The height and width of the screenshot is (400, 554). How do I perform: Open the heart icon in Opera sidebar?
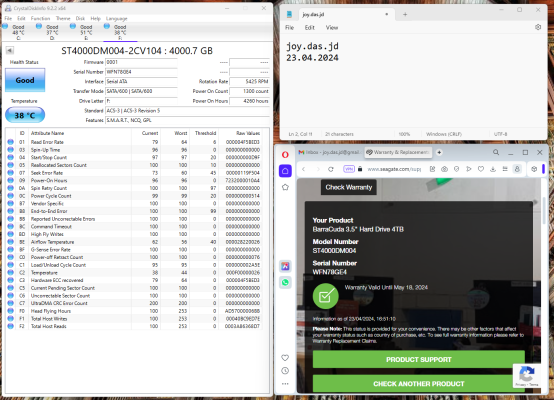285,358
